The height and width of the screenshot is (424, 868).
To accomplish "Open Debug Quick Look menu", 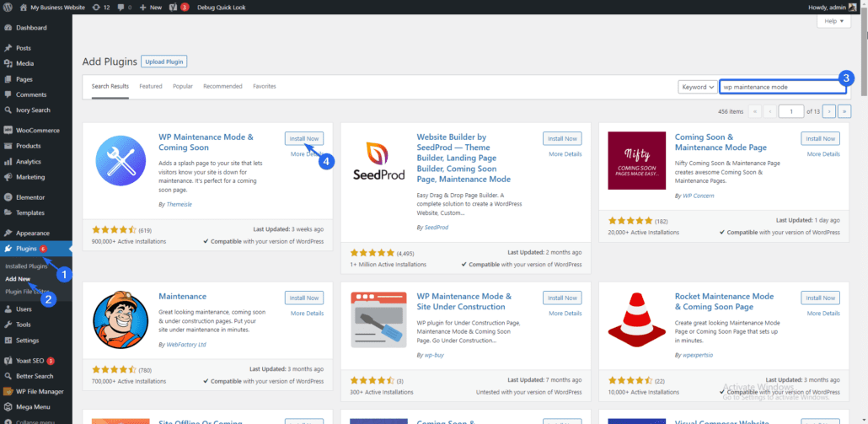I will (x=221, y=8).
